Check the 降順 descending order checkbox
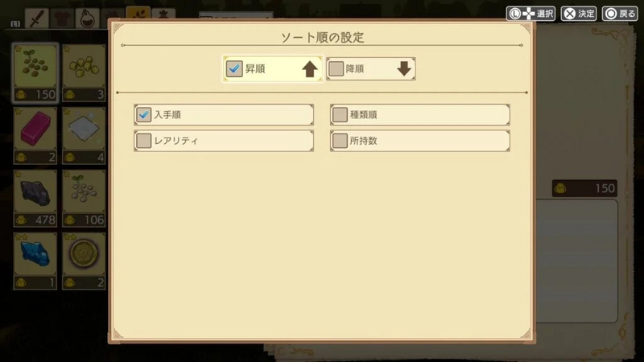Screen dimensions: 644x362 pos(336,68)
